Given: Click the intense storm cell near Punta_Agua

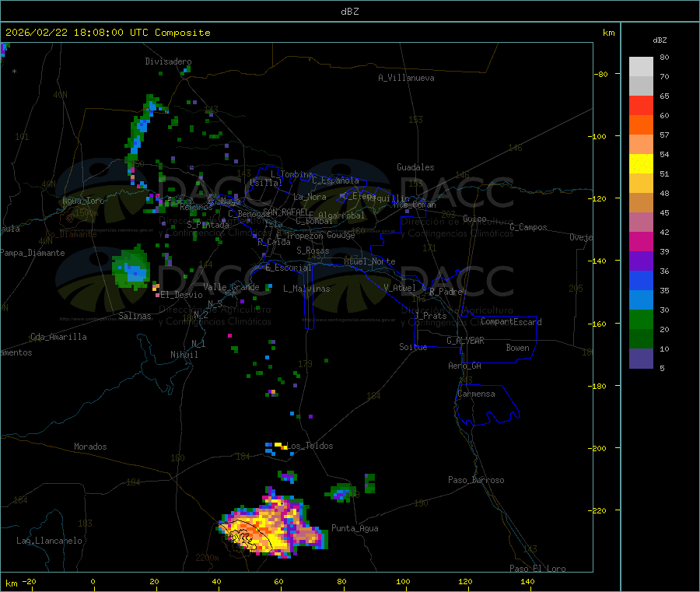Looking at the screenshot, I should pyautogui.click(x=272, y=527).
